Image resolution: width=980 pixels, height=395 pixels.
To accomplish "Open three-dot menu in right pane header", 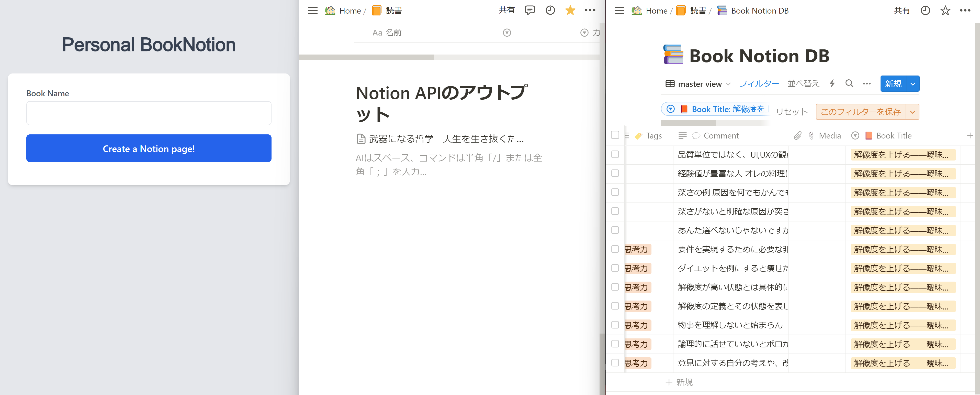I will tap(965, 11).
